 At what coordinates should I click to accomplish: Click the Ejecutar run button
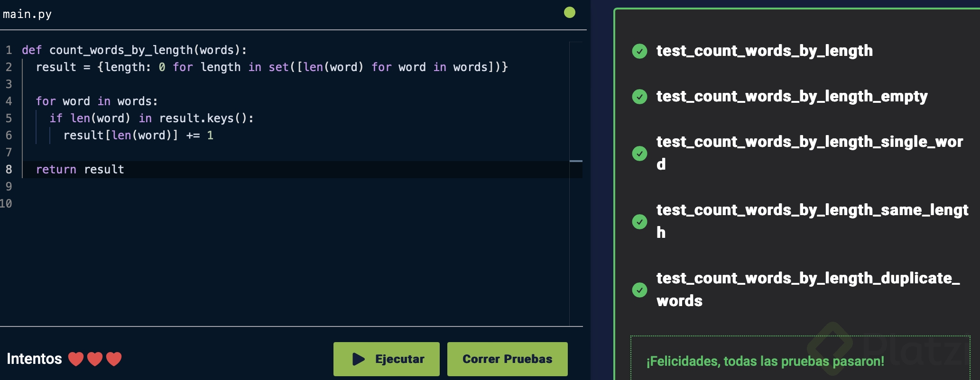point(386,359)
